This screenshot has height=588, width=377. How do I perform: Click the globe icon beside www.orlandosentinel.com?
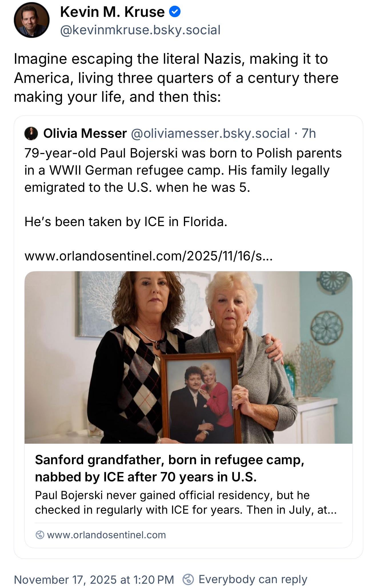40,535
